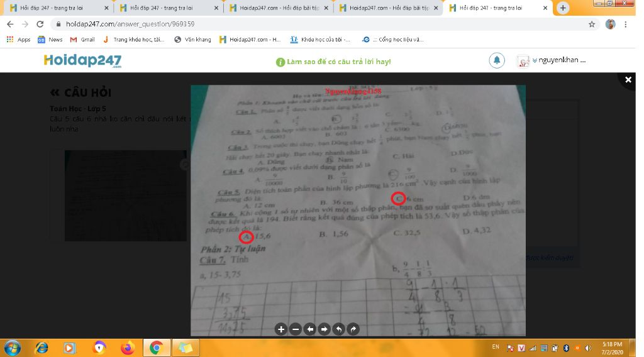
Task: Rotate the image clockwise
Action: coord(353,329)
